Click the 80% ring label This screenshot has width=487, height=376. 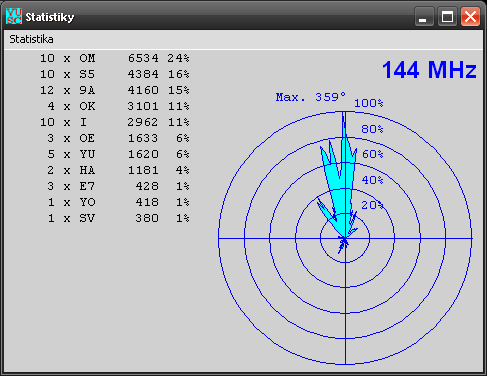tap(372, 129)
